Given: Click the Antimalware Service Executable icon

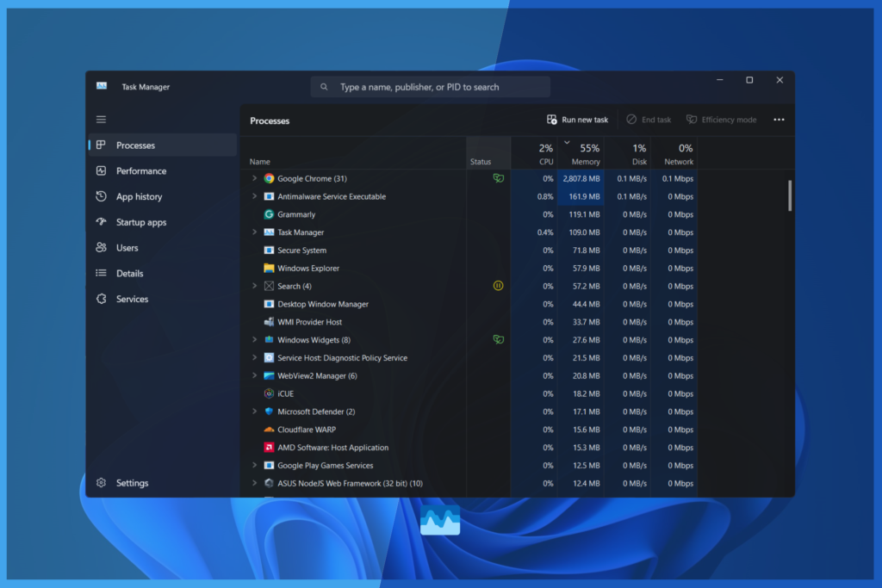Looking at the screenshot, I should [x=269, y=196].
